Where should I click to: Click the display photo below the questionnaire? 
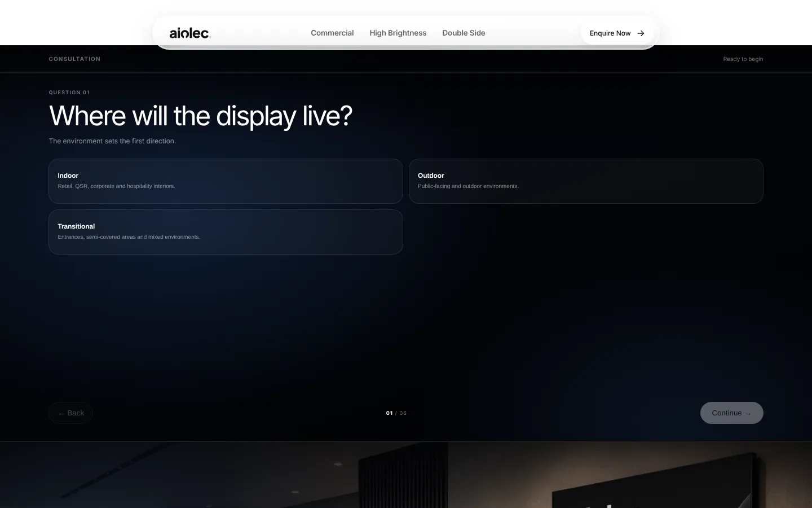(406, 475)
